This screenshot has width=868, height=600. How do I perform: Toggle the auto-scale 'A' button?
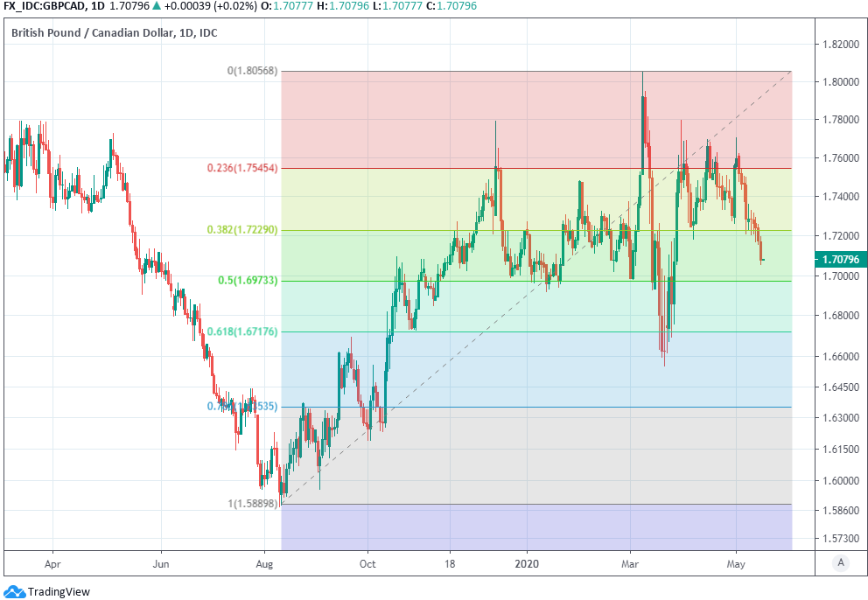point(840,562)
